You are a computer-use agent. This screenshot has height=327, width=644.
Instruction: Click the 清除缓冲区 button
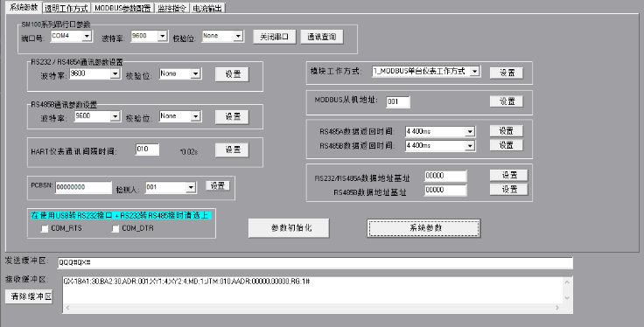click(29, 296)
